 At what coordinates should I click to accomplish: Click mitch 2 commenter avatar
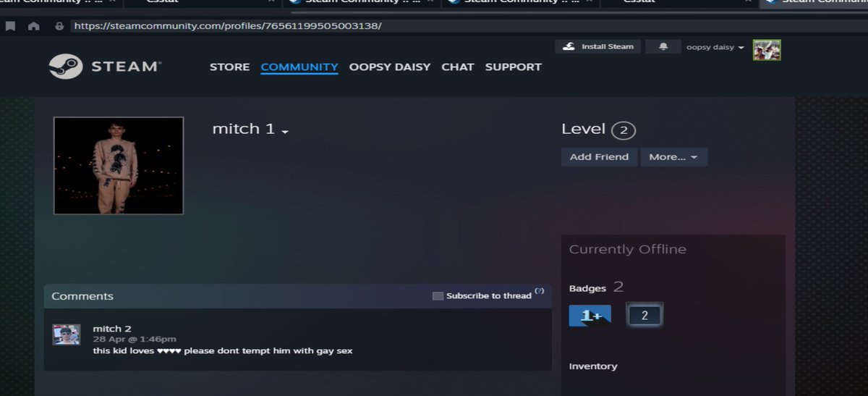point(66,334)
